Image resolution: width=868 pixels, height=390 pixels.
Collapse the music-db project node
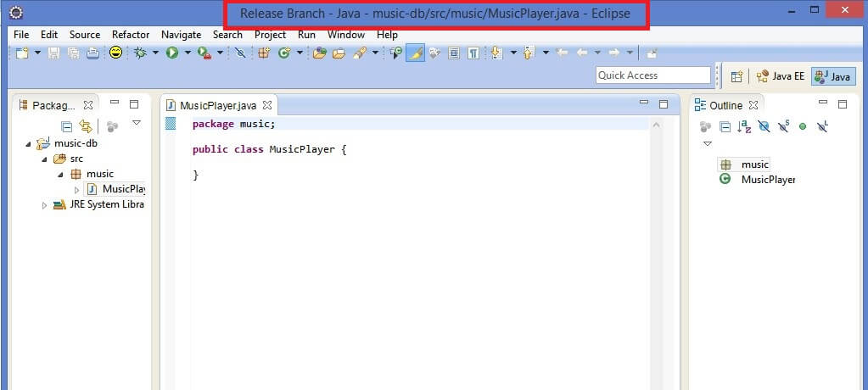(28, 144)
